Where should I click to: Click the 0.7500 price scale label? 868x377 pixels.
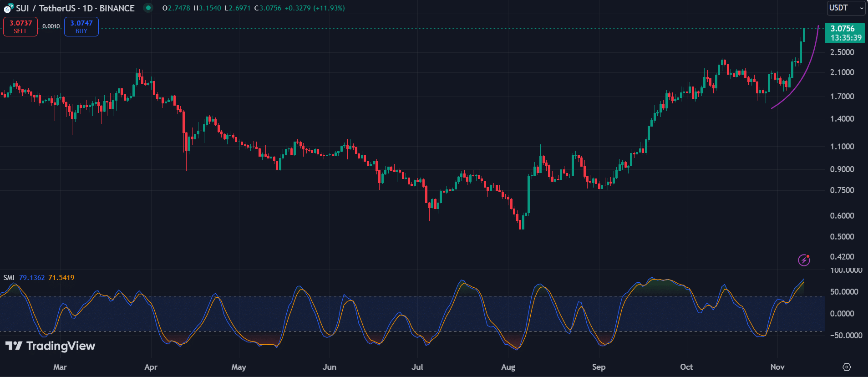tap(842, 190)
